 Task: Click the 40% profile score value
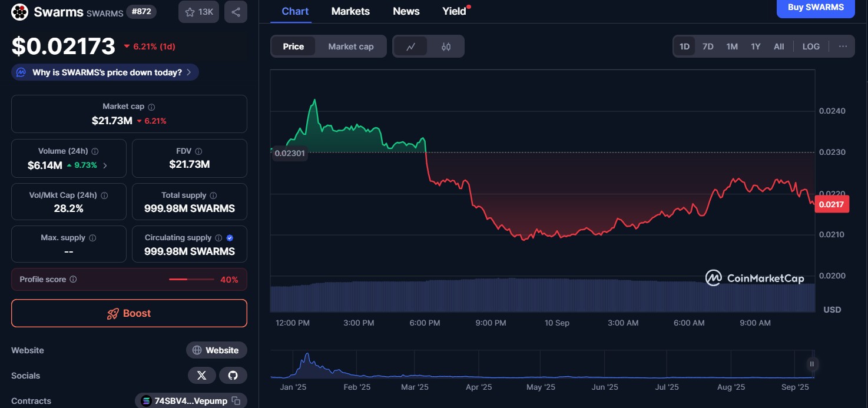tap(229, 280)
